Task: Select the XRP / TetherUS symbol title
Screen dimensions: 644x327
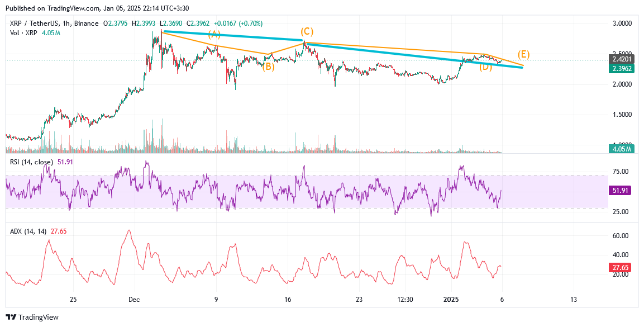Action: click(x=35, y=23)
